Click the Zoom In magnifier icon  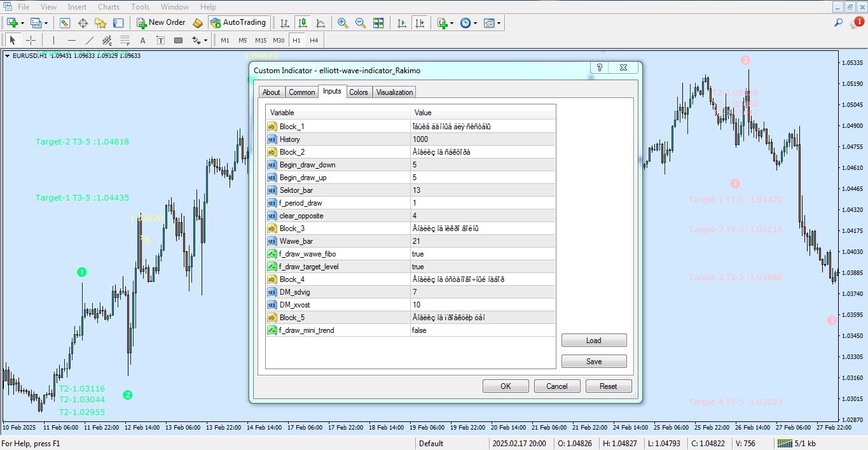(x=343, y=23)
